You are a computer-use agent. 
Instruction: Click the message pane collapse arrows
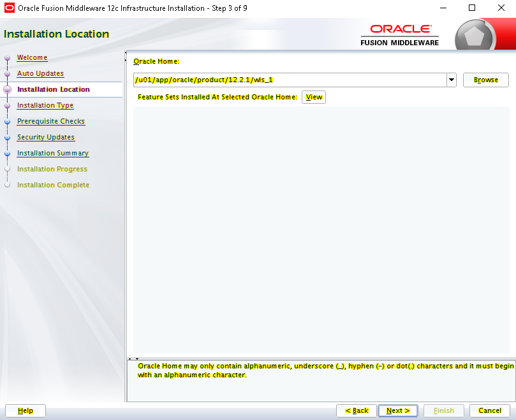133,359
